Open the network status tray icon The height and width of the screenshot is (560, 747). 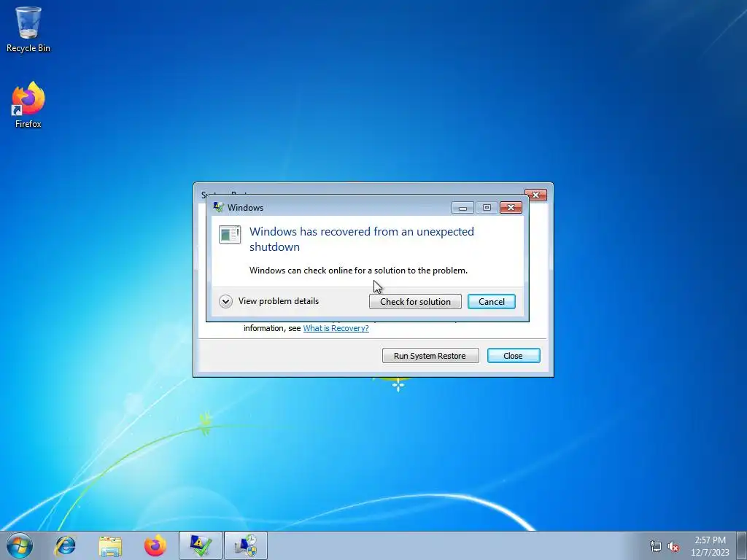(656, 546)
